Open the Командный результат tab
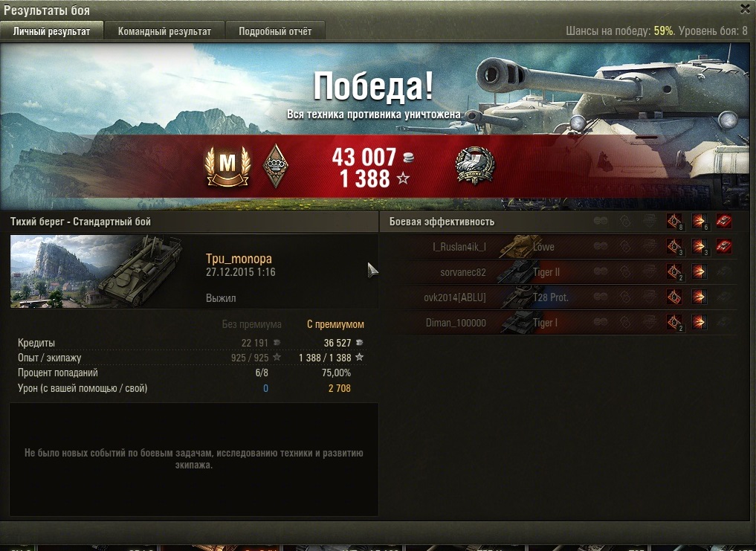The width and height of the screenshot is (756, 551). point(164,31)
